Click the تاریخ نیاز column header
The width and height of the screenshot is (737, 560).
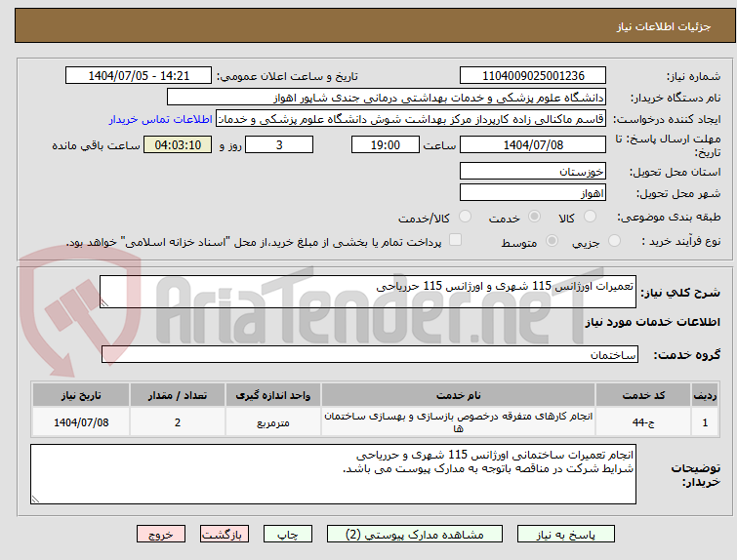click(81, 395)
